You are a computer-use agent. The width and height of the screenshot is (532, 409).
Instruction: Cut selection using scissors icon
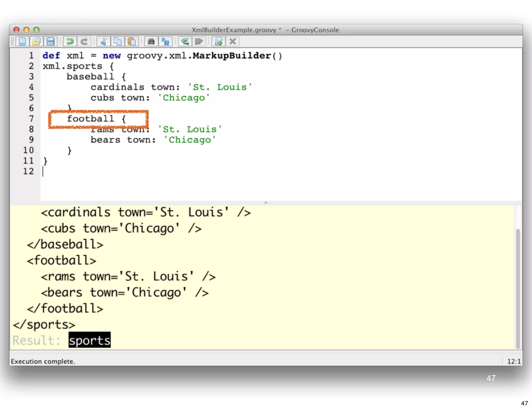(x=104, y=42)
